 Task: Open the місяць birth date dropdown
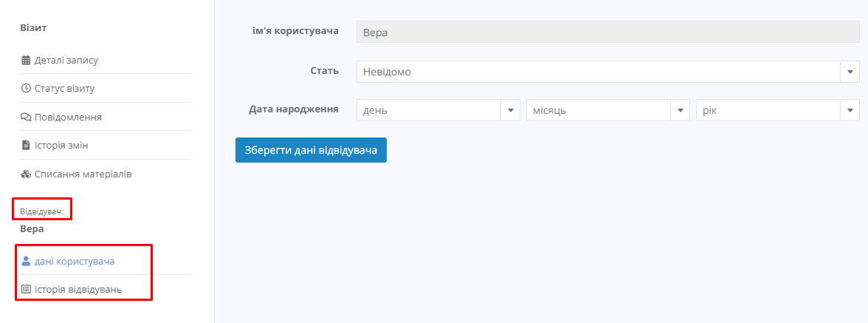point(608,110)
